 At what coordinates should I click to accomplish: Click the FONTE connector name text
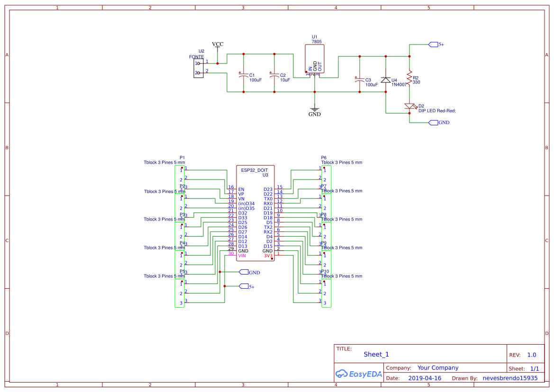[x=197, y=57]
